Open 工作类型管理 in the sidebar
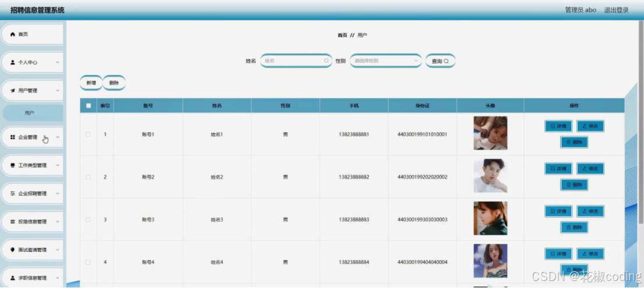 point(33,165)
